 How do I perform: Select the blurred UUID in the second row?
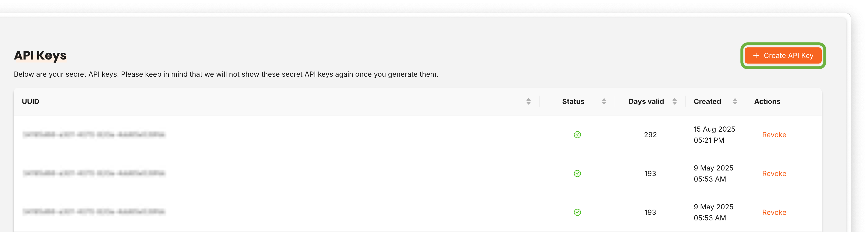94,174
